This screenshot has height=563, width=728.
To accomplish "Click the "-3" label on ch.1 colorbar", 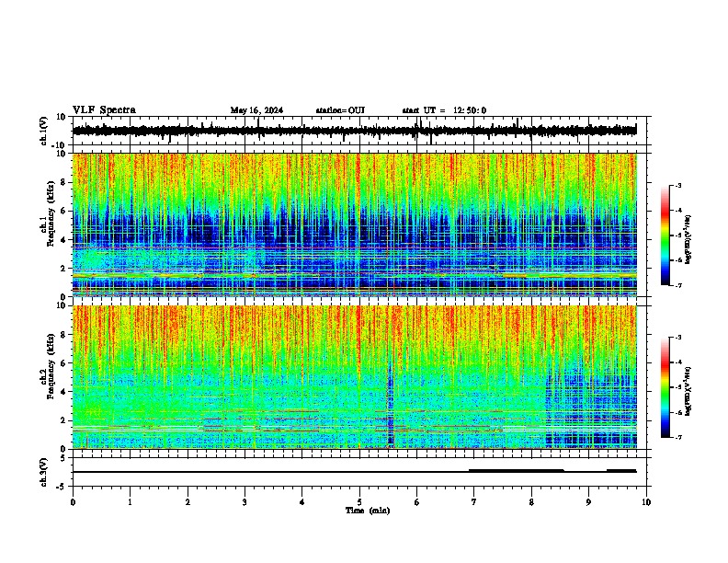I will tap(677, 185).
